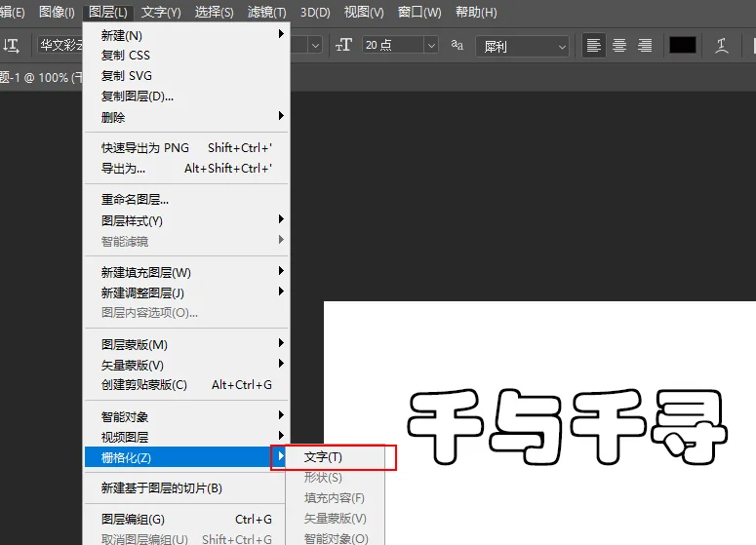Toggle text orientation icon in options bar
The width and height of the screenshot is (756, 545).
point(11,46)
